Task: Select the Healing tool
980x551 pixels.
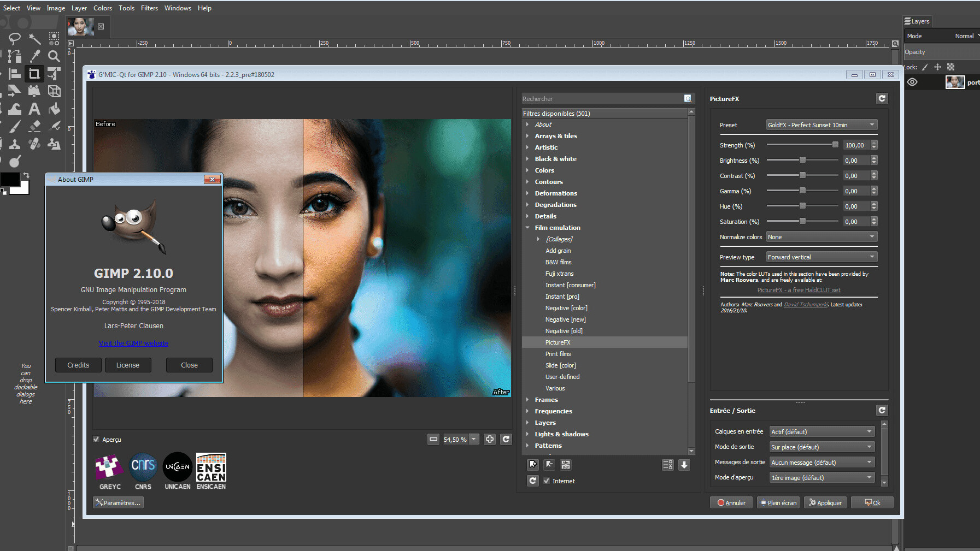Action: pyautogui.click(x=34, y=145)
